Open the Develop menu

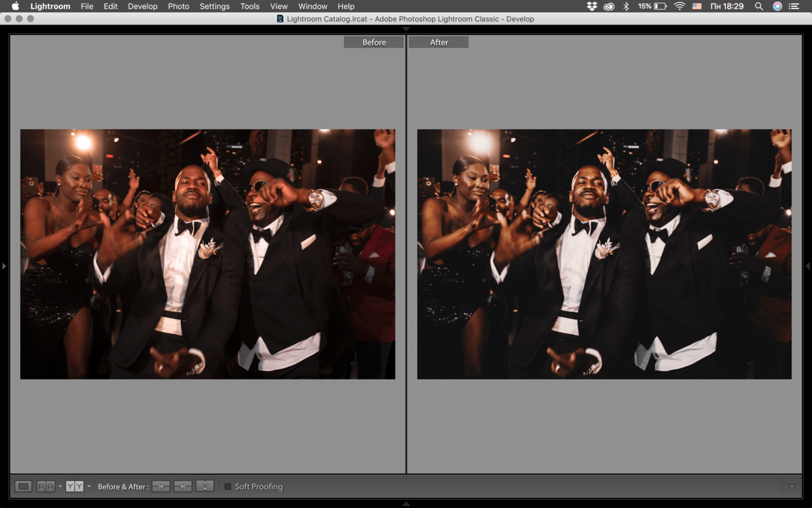[142, 7]
